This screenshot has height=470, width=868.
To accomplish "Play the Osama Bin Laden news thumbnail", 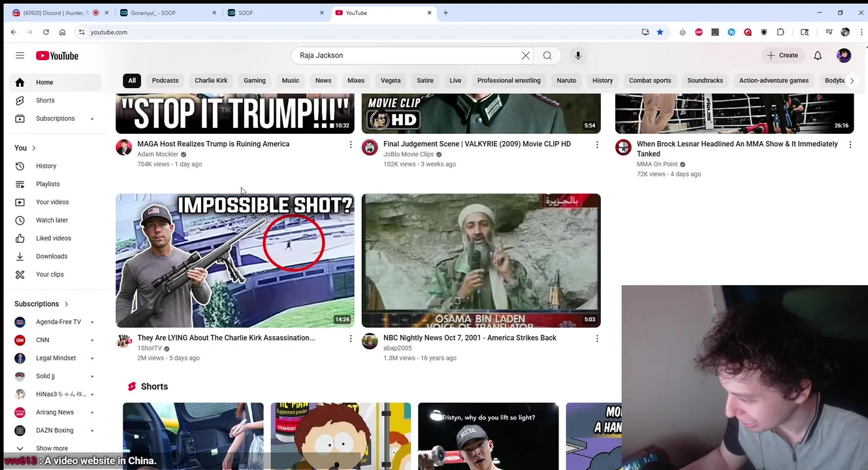I will pyautogui.click(x=481, y=260).
